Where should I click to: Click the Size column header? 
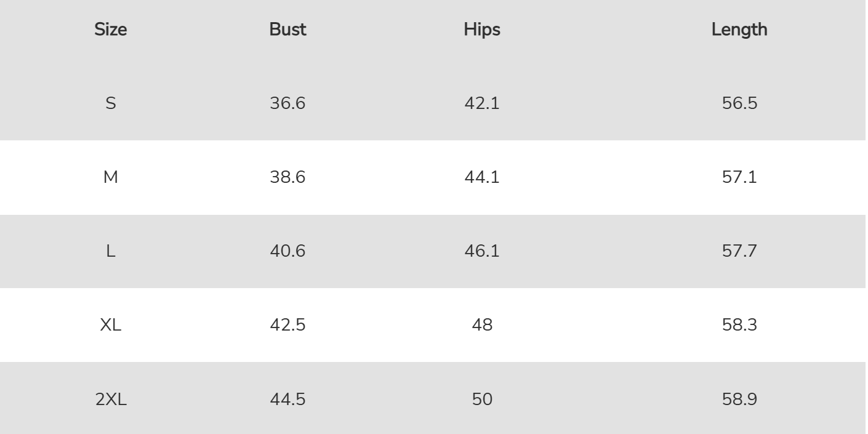click(x=111, y=30)
